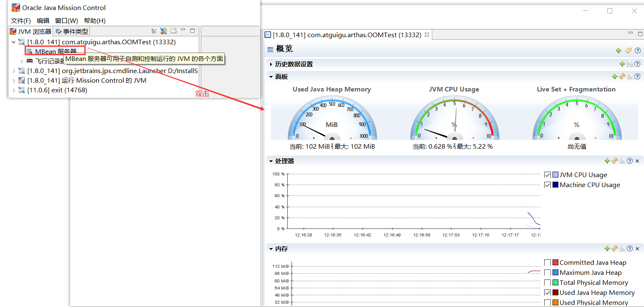Click the new folder icon in JVM browser toolbar
644x307 pixels.
coord(173,31)
